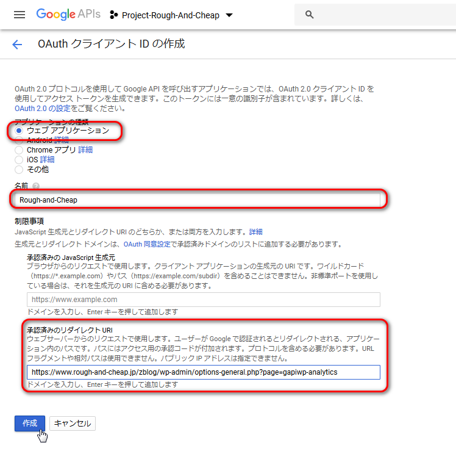The height and width of the screenshot is (476, 456).
Task: Focus the JavaScript origin URL field
Action: (204, 300)
